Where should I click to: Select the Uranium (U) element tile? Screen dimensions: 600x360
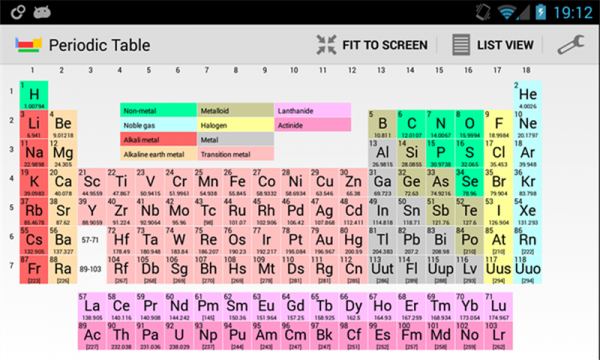coord(179,336)
